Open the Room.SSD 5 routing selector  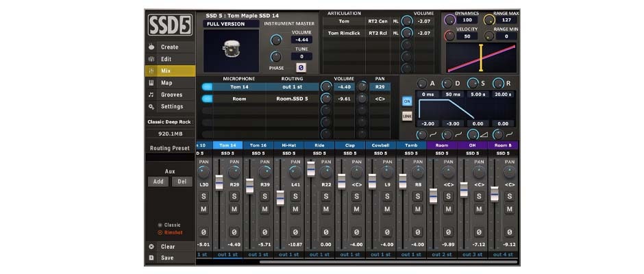(x=292, y=99)
